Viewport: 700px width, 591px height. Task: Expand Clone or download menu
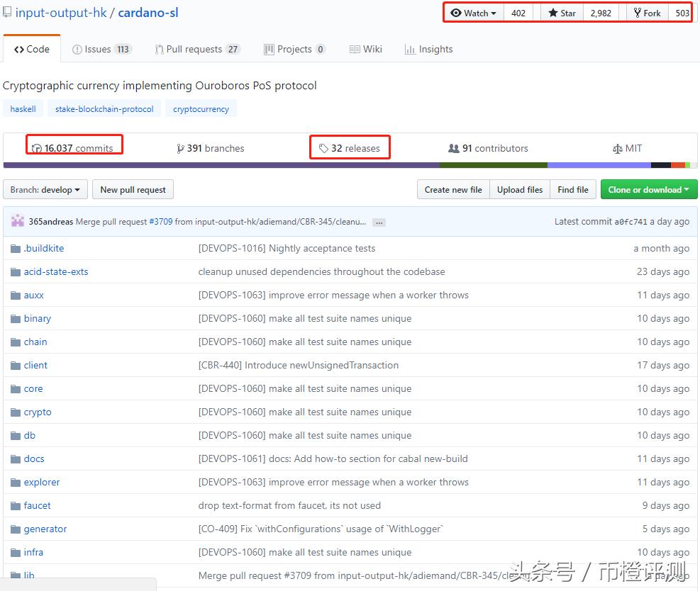click(x=648, y=190)
